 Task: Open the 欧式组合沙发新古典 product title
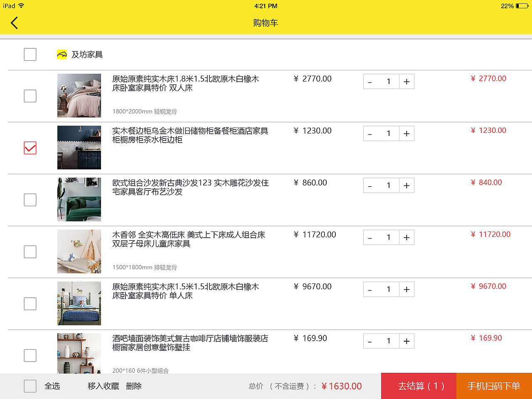click(190, 187)
